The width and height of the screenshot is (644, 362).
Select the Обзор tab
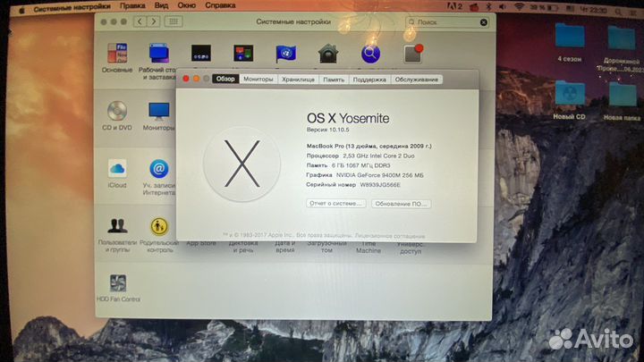tap(225, 79)
